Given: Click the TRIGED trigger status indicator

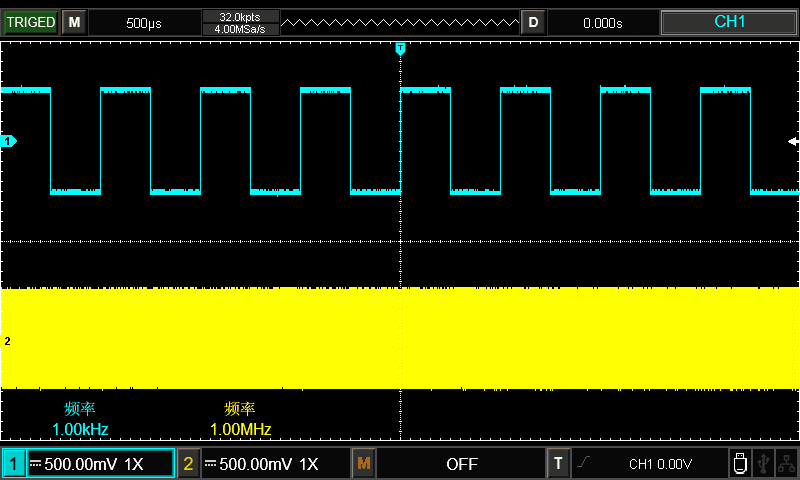Looking at the screenshot, I should 31,22.
